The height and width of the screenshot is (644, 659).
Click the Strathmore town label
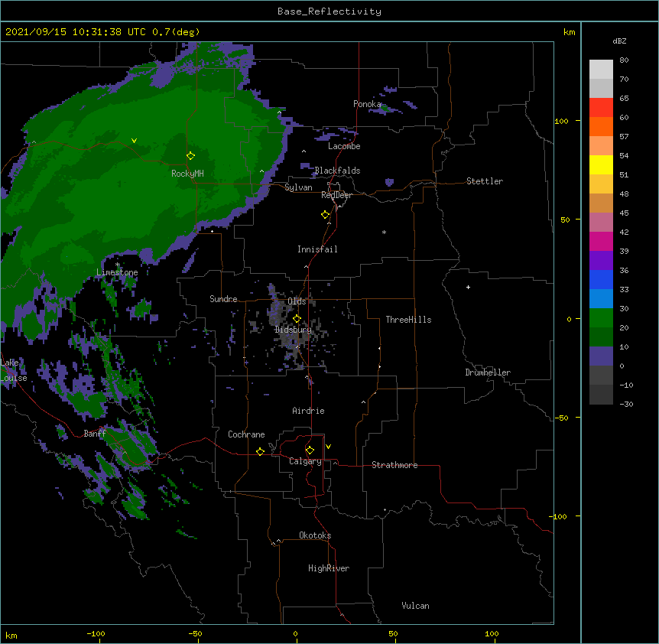[394, 465]
